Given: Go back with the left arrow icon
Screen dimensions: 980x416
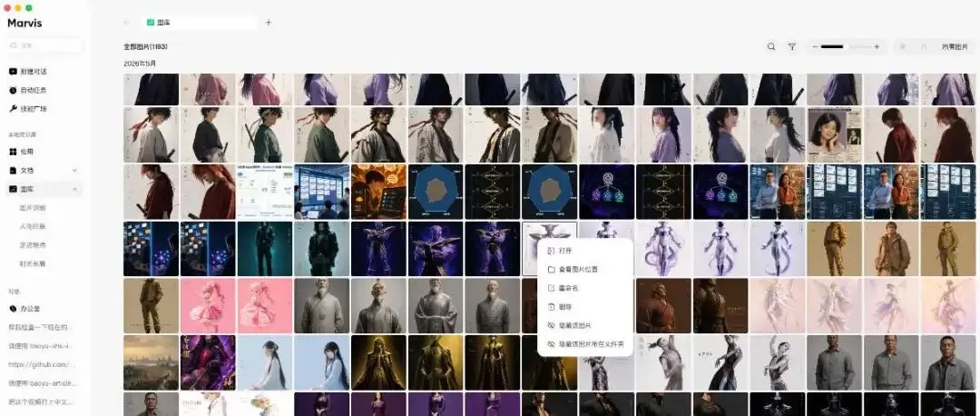Looking at the screenshot, I should 127,23.
